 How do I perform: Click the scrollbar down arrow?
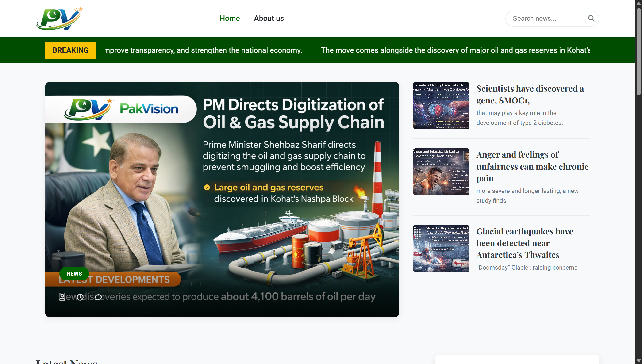638,360
